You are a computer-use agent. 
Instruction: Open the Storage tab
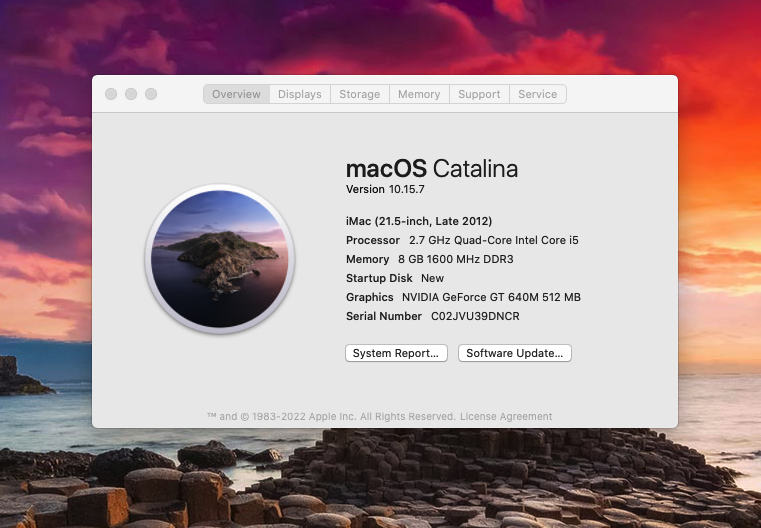pos(360,94)
